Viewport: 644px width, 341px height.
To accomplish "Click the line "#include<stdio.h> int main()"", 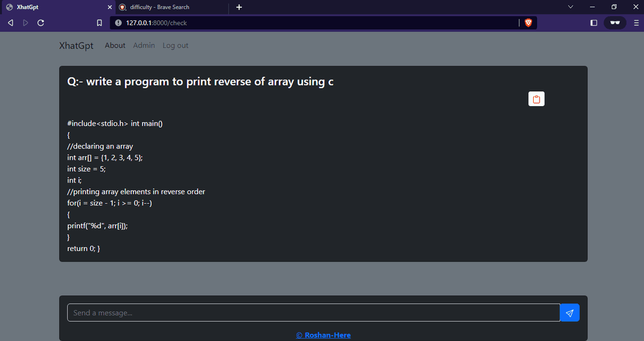I will pos(115,123).
